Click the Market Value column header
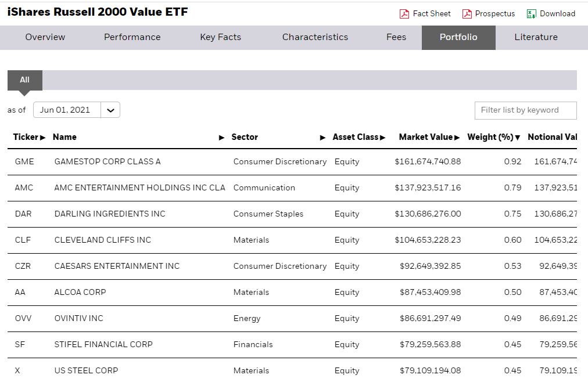588x382 pixels. pyautogui.click(x=426, y=137)
